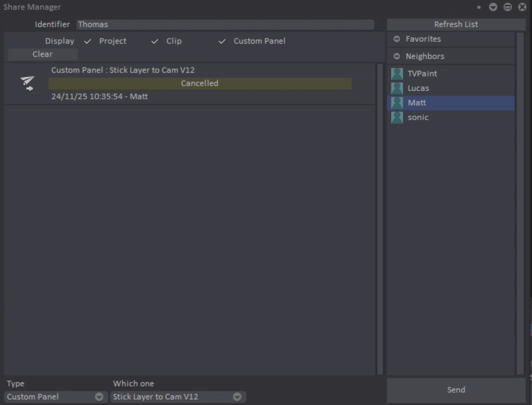Click the small dot icon in title bar
The width and height of the screenshot is (532, 405).
click(479, 7)
